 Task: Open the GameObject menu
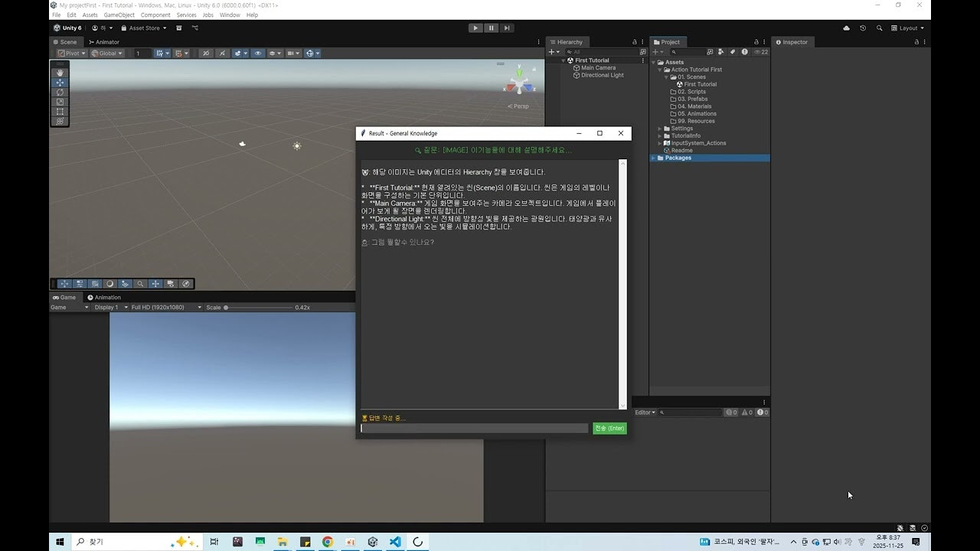pos(119,15)
